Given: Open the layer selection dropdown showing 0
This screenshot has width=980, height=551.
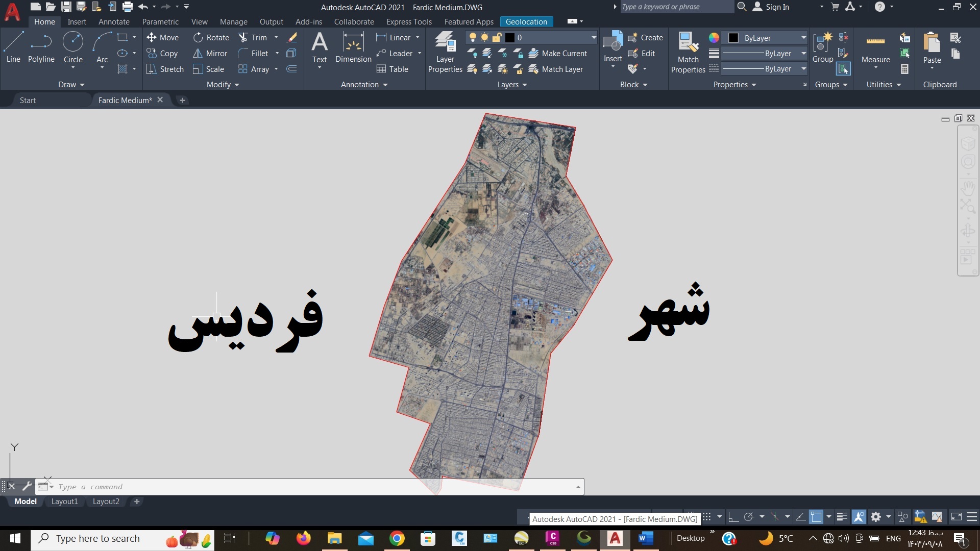Looking at the screenshot, I should [x=592, y=37].
